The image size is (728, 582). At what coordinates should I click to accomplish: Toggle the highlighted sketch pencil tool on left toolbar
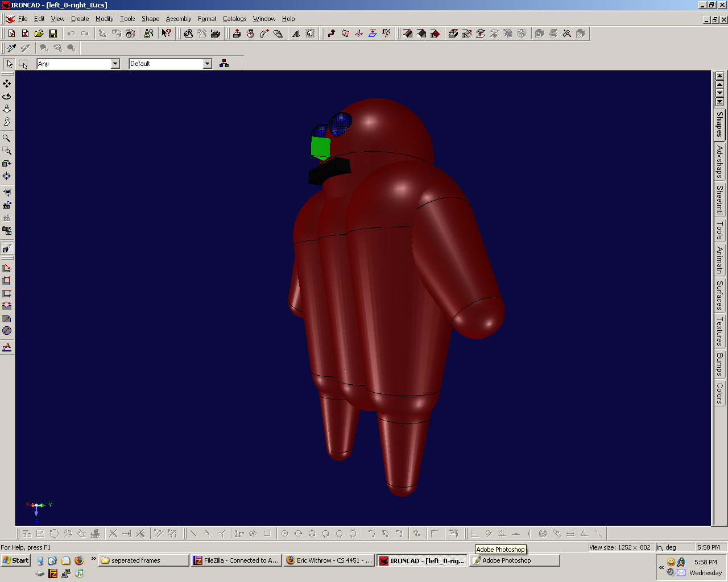[x=7, y=248]
